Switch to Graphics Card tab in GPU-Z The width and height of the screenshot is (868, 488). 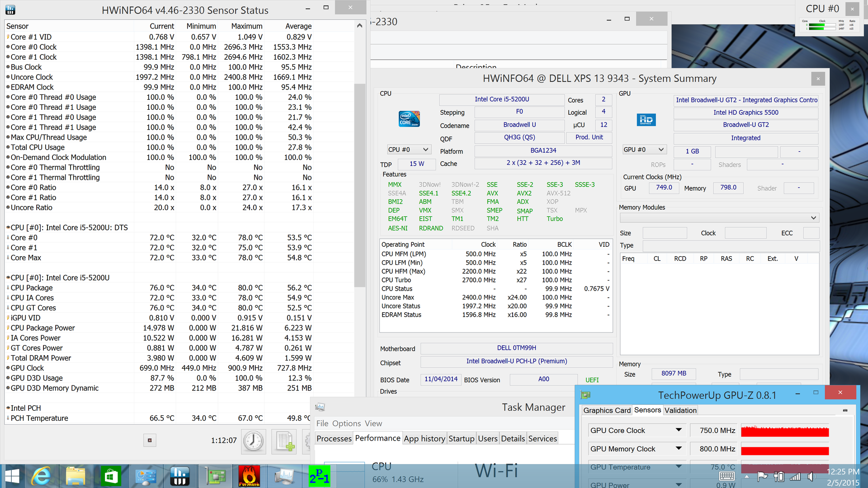(x=607, y=410)
